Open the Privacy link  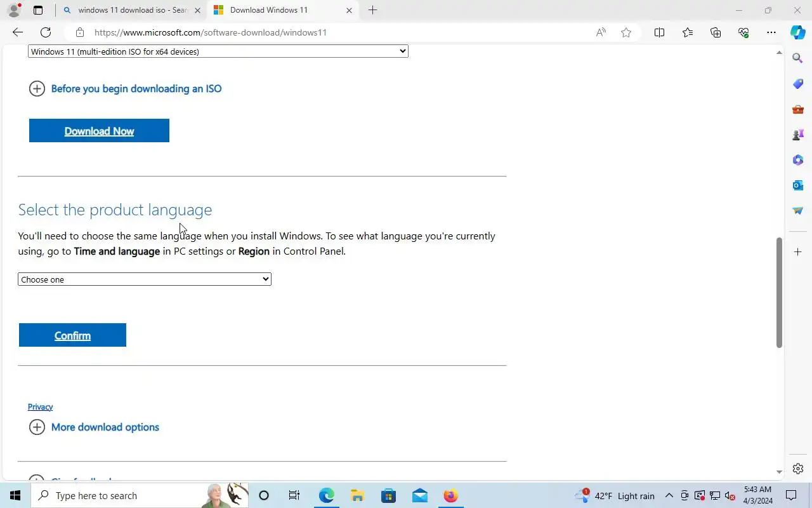point(40,407)
